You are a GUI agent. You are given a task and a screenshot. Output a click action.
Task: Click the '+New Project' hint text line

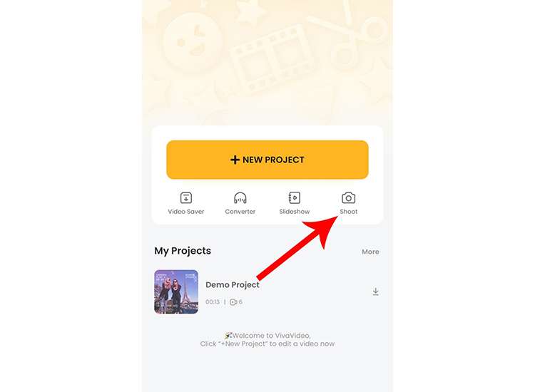[267, 344]
